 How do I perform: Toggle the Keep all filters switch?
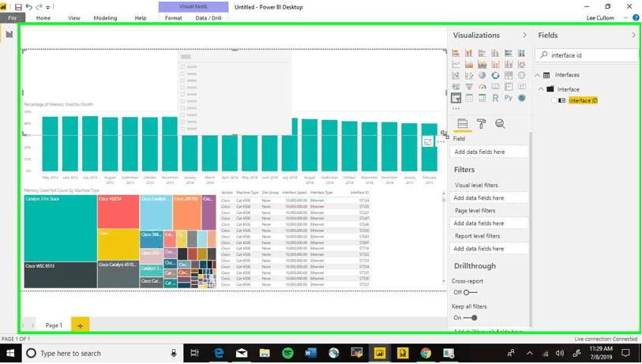[471, 317]
